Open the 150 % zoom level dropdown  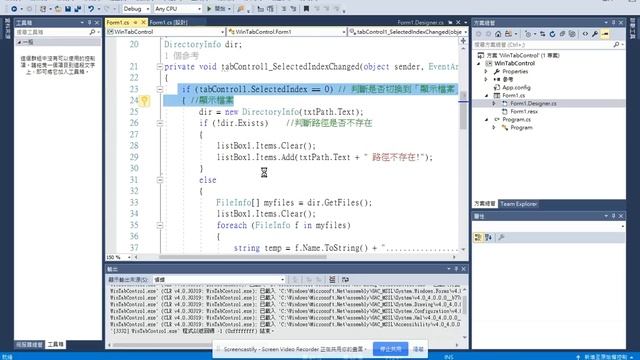click(x=118, y=258)
